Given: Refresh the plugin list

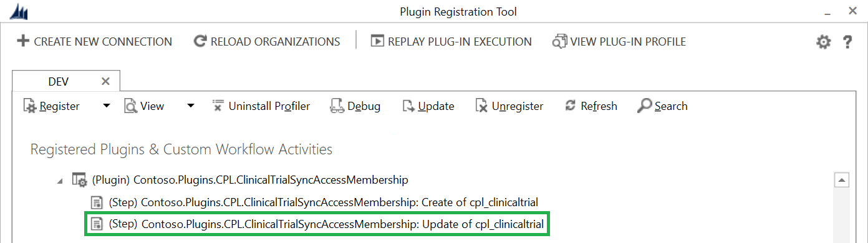Looking at the screenshot, I should tap(591, 106).
